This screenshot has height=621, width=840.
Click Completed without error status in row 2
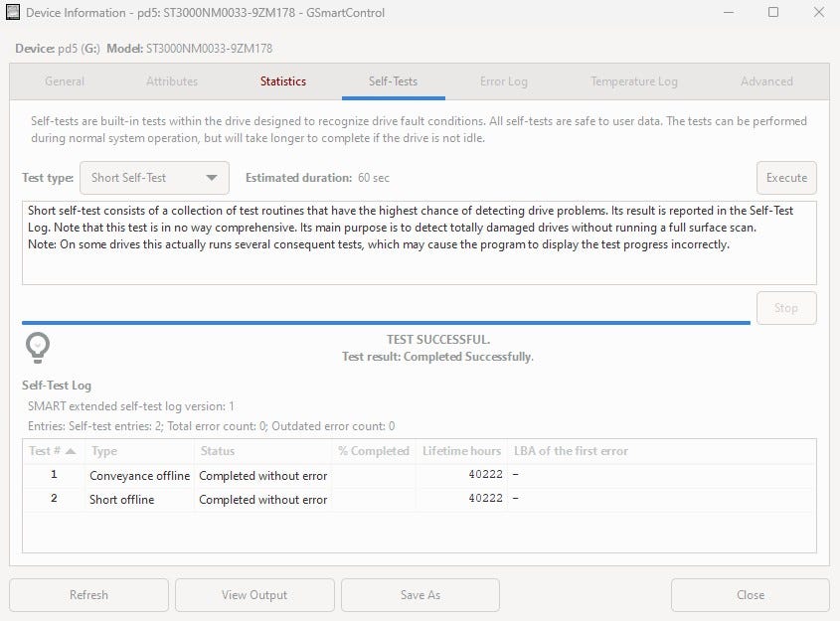tap(262, 499)
